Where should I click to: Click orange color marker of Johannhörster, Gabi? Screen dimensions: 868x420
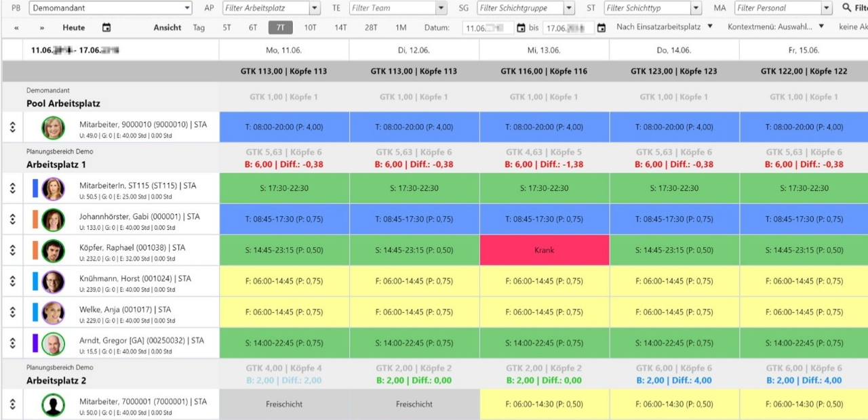point(35,219)
